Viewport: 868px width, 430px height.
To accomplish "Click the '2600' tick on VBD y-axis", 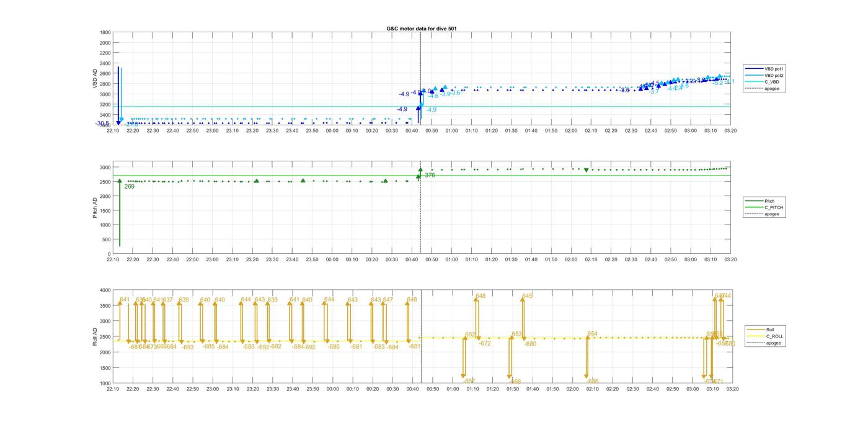I will tap(105, 74).
